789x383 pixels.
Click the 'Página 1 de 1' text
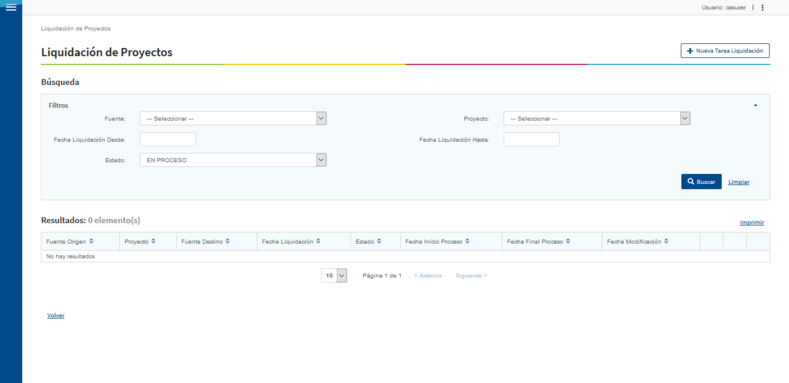[382, 276]
